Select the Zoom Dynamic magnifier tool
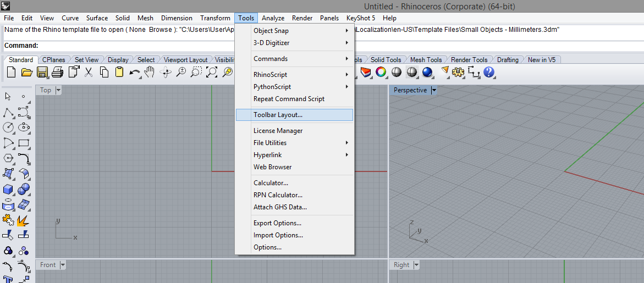Image resolution: width=644 pixels, height=283 pixels. [181, 72]
